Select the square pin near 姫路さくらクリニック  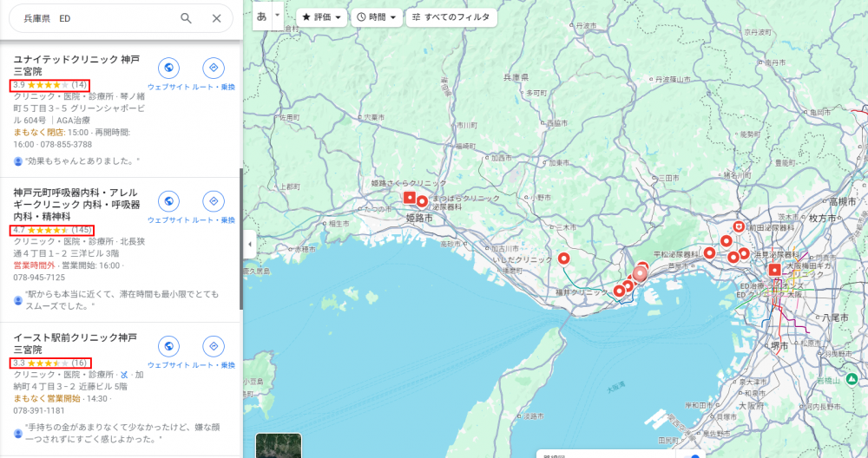tap(410, 199)
